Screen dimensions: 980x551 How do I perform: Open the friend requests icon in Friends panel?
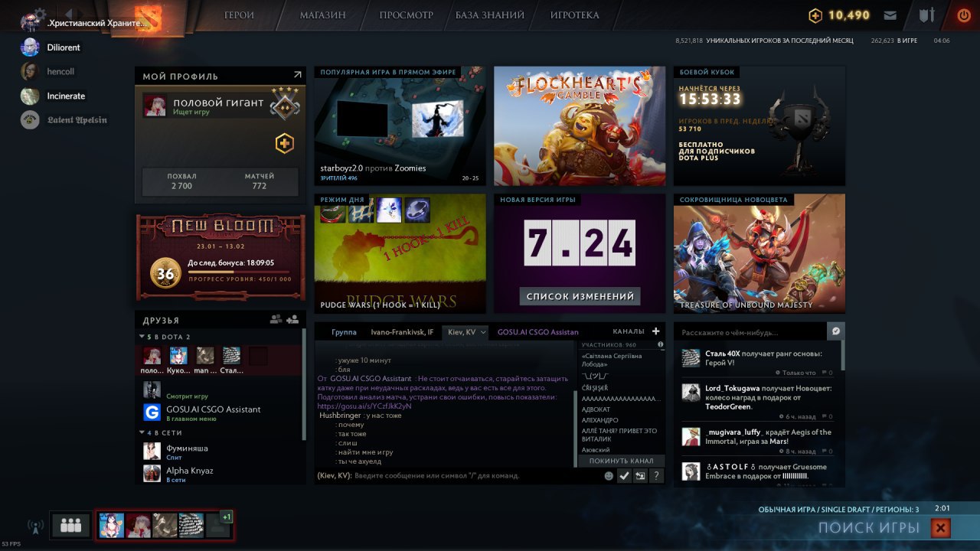point(276,320)
